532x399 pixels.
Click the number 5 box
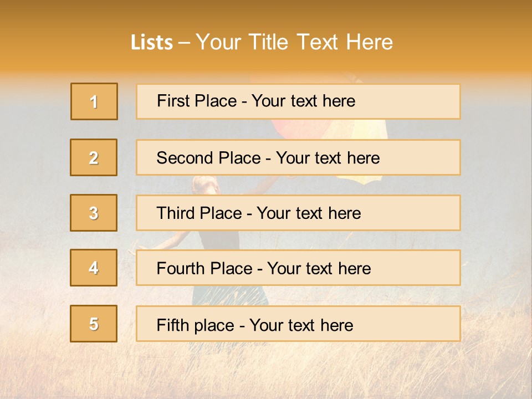(x=94, y=323)
